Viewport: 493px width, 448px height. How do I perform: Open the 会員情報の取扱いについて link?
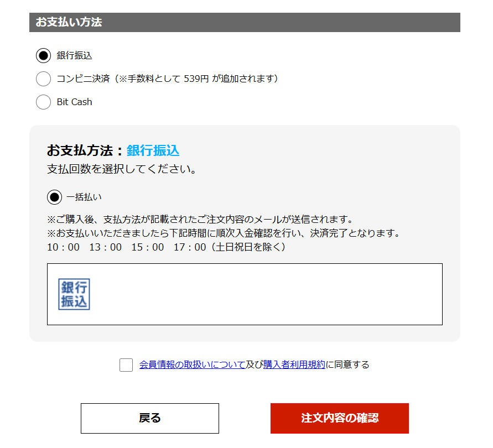[192, 364]
